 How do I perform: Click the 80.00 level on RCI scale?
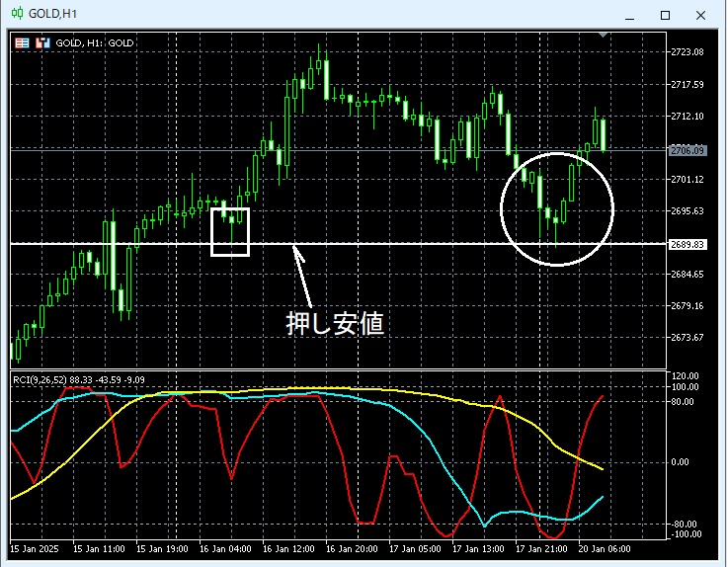683,402
